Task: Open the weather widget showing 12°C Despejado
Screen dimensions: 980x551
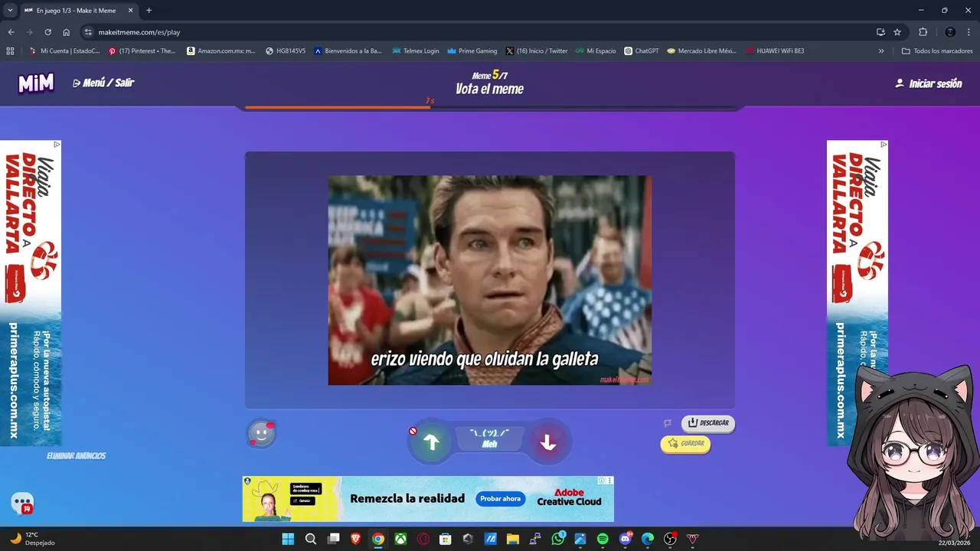Action: (32, 539)
